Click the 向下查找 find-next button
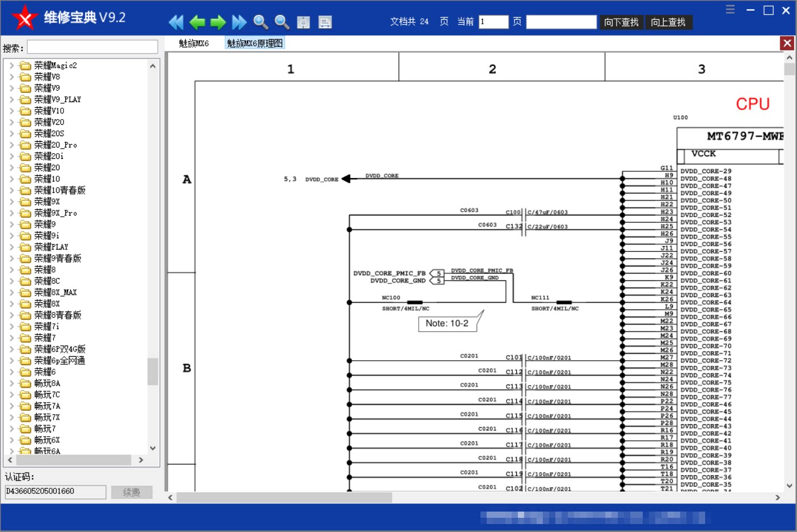Image resolution: width=797 pixels, height=532 pixels. [621, 22]
